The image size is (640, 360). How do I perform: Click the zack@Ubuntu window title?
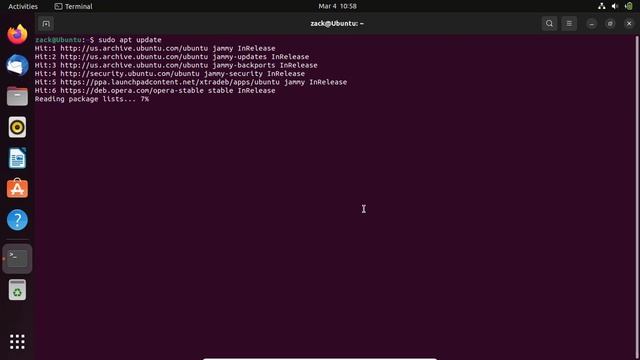point(337,24)
